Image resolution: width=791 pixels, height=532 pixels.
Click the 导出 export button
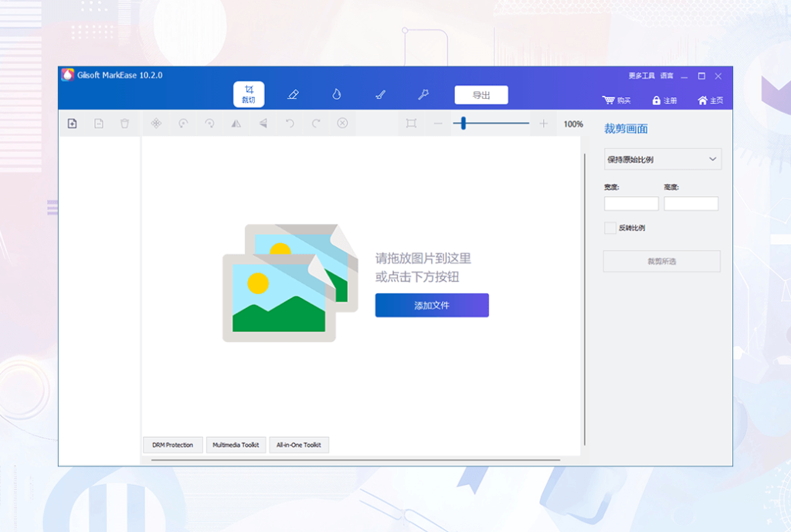coord(481,95)
